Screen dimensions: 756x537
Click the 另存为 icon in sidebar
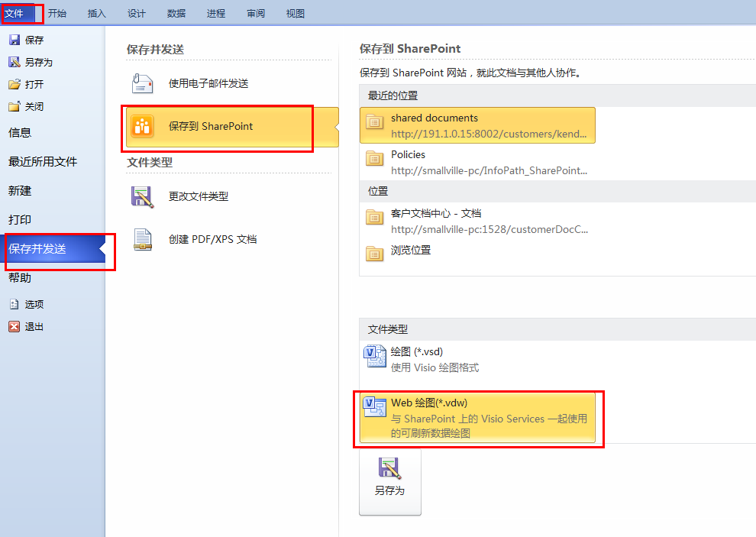15,62
